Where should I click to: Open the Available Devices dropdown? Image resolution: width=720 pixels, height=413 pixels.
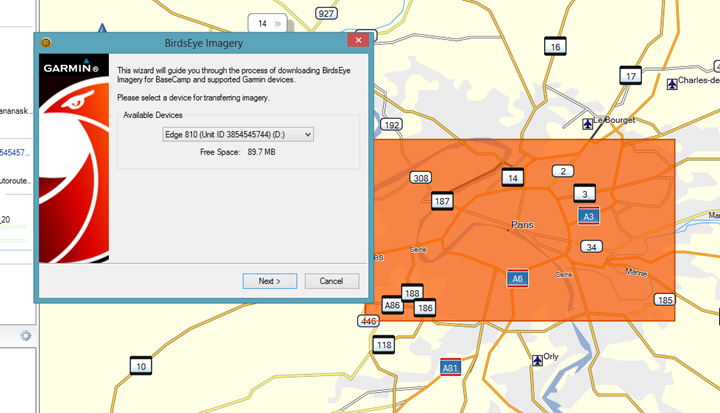238,135
